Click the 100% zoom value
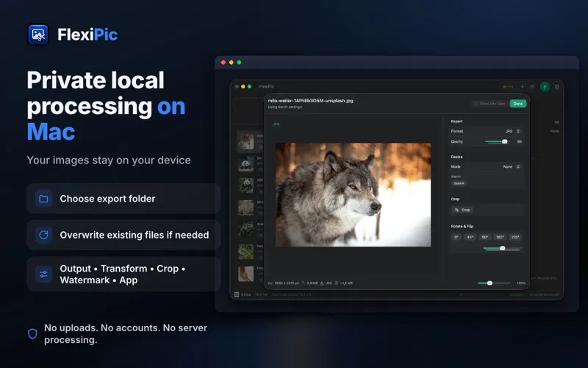588x368 pixels. click(x=521, y=283)
